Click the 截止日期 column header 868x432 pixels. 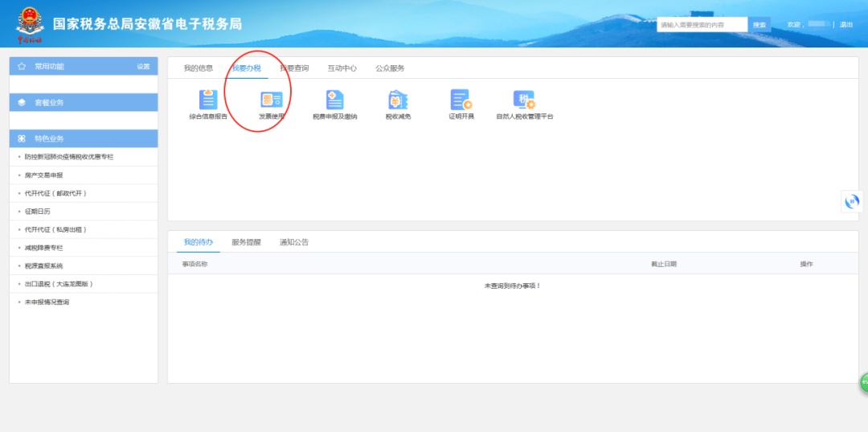[x=664, y=264]
